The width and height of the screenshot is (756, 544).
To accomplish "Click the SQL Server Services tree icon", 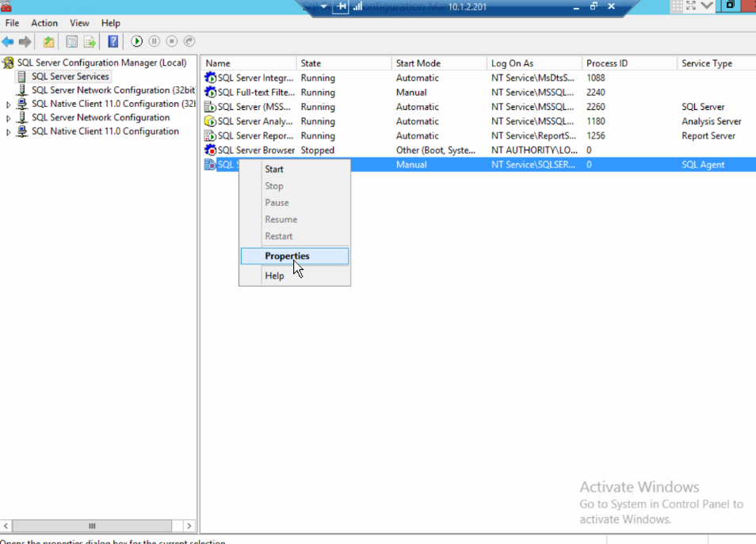I will pos(21,76).
